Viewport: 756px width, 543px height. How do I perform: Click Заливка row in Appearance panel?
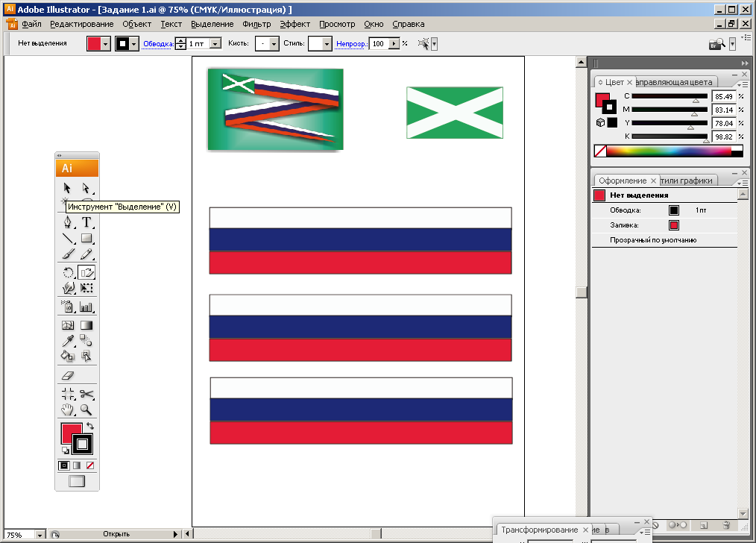(664, 225)
